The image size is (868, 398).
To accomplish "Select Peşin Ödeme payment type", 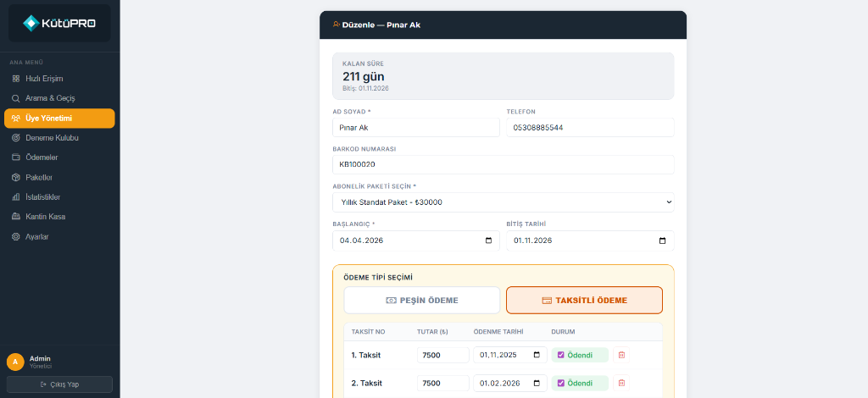I will tap(422, 300).
